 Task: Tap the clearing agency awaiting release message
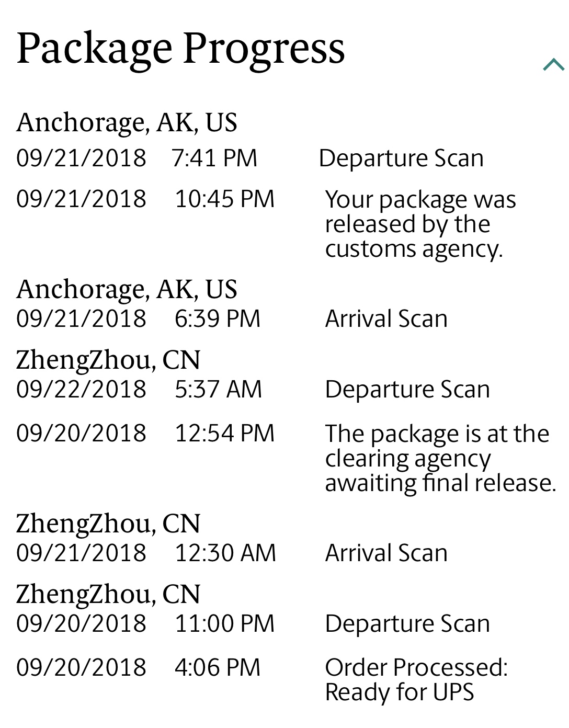440,458
